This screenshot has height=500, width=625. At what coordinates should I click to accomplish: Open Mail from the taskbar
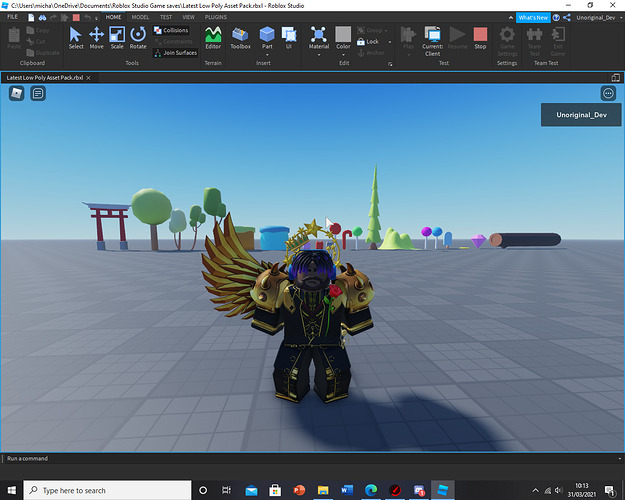[251, 490]
